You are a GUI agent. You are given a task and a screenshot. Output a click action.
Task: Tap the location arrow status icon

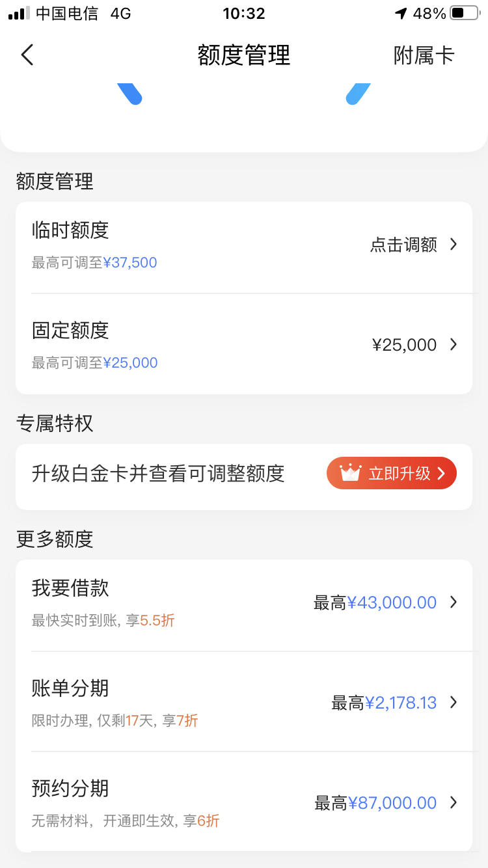401,13
